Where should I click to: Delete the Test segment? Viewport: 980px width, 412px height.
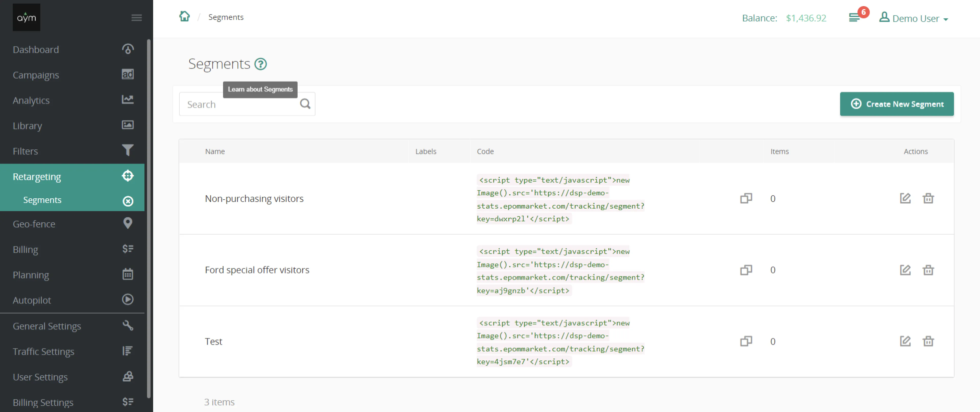[x=928, y=341]
